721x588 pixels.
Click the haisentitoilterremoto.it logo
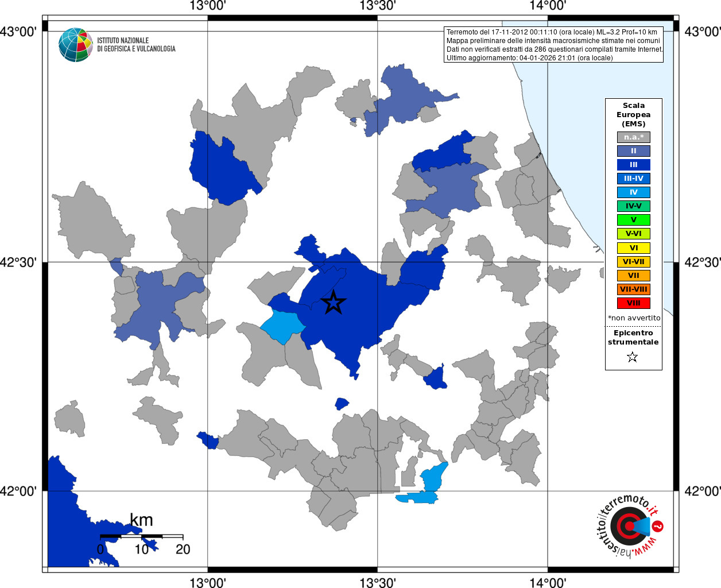pyautogui.click(x=630, y=526)
